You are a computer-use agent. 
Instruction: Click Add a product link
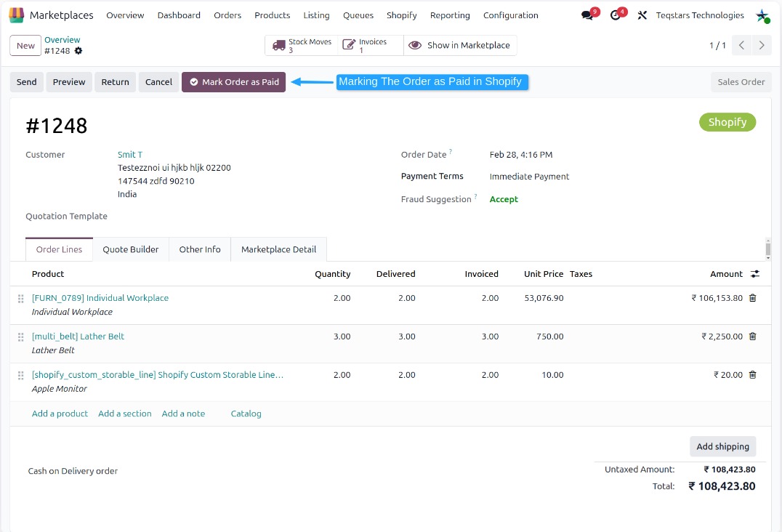pos(60,414)
